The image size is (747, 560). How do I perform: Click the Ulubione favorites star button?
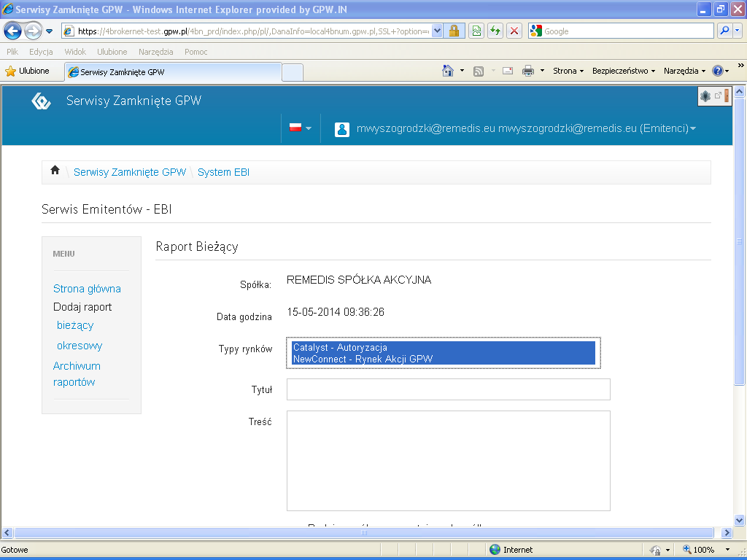coord(27,71)
